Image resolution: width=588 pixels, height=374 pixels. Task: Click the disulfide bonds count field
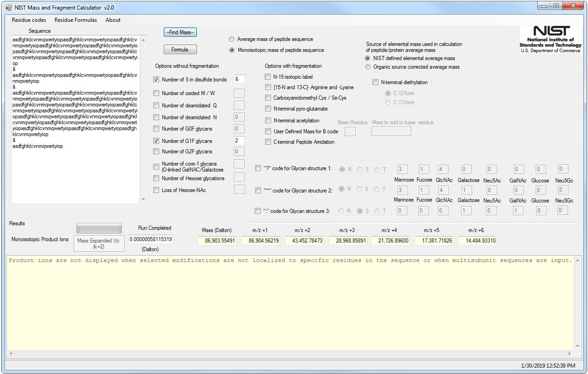[239, 79]
